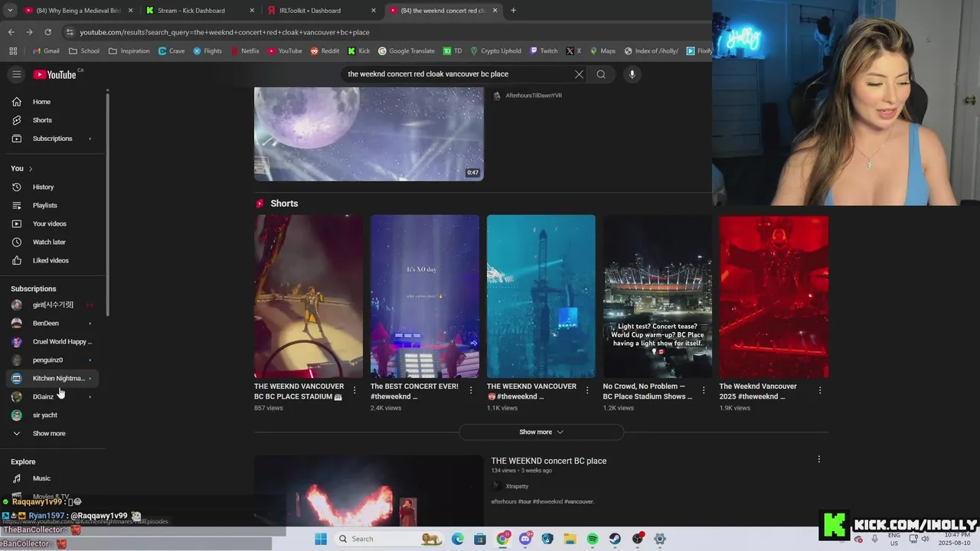Open Crypto Uphold bookmark

(495, 51)
